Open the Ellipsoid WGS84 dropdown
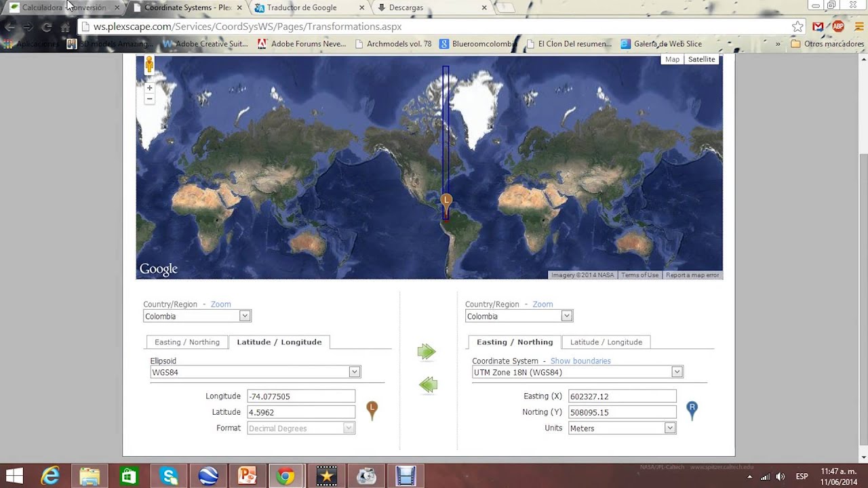 [256, 372]
